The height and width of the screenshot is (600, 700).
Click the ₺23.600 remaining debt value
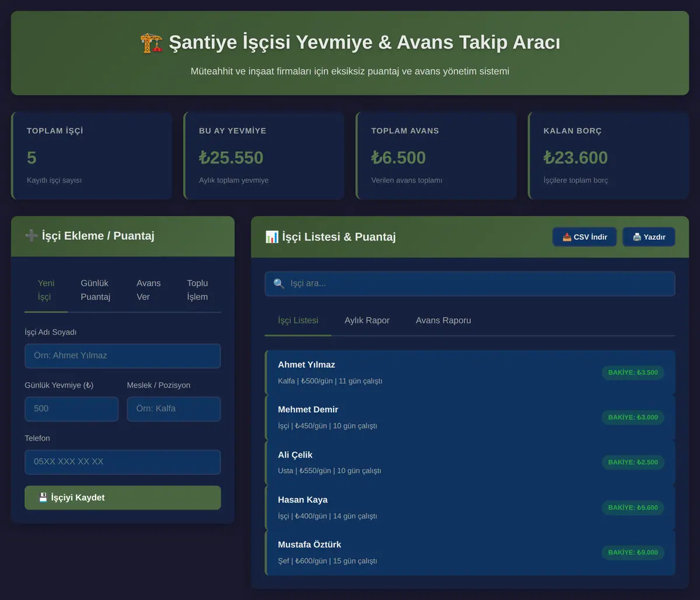coord(576,158)
